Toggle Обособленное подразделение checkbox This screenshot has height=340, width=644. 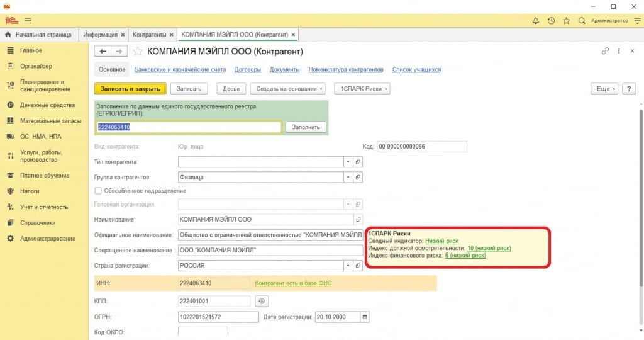click(97, 191)
